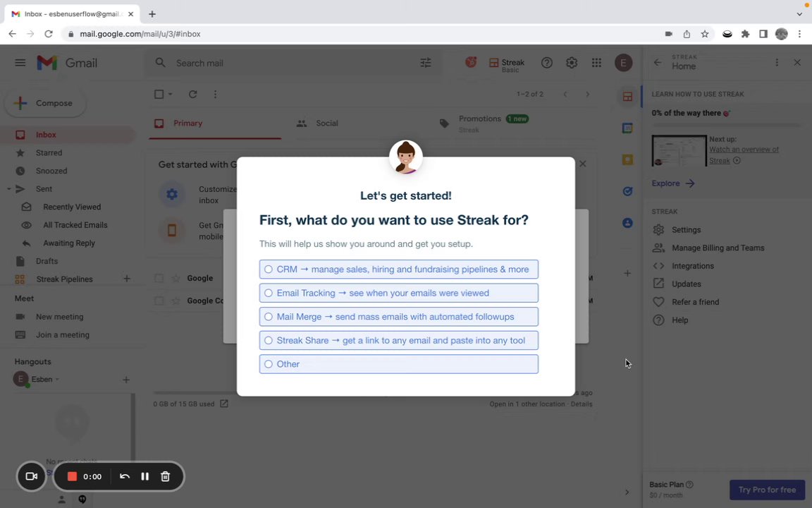
Task: Open Recently Viewed emails
Action: click(x=72, y=207)
